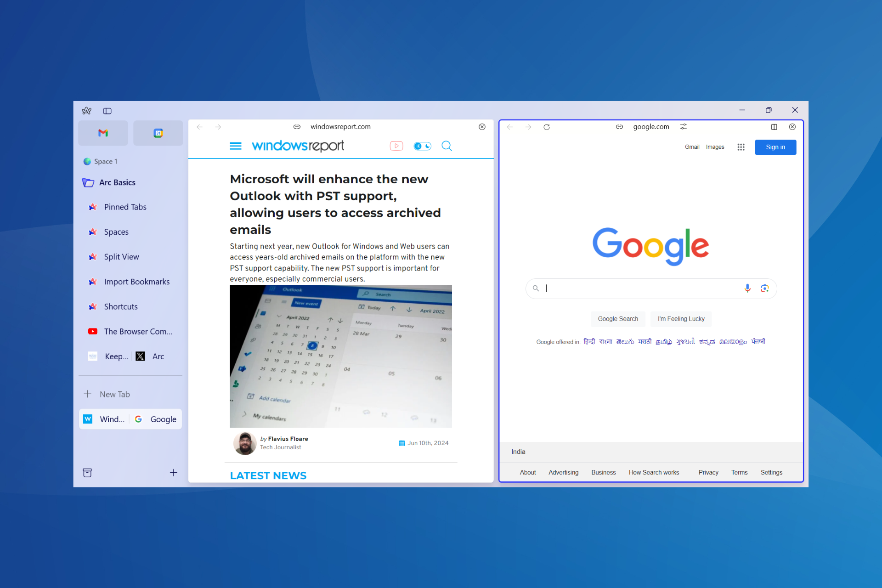Screen dimensions: 882x588
Task: Expand Arc Basics folder in sidebar
Action: point(116,182)
